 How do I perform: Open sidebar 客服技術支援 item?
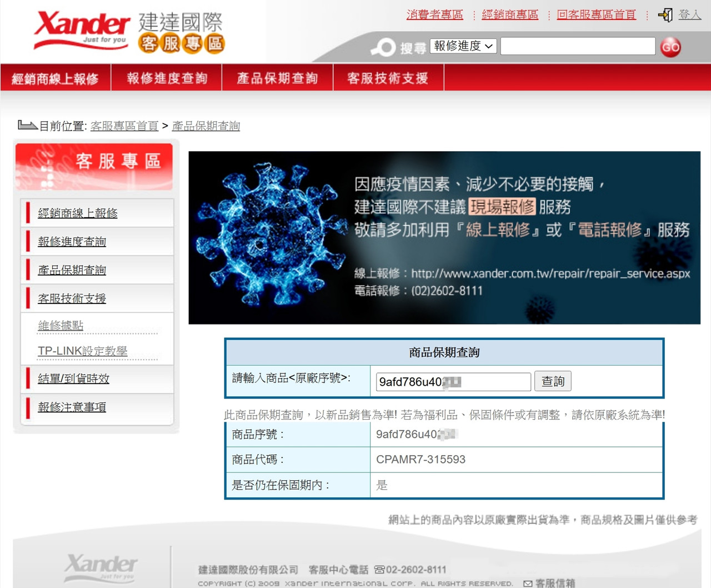point(72,298)
